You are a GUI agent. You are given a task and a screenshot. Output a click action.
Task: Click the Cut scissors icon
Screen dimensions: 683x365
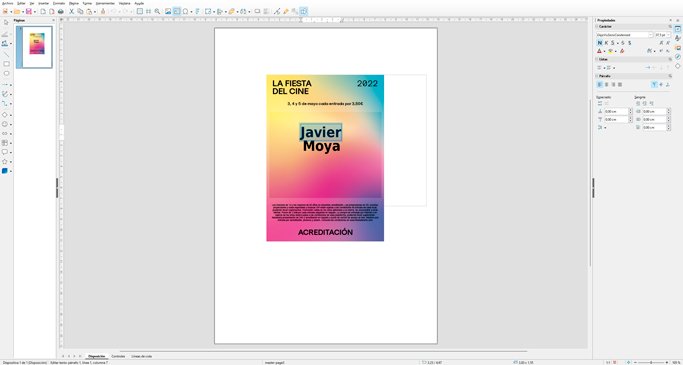click(71, 11)
